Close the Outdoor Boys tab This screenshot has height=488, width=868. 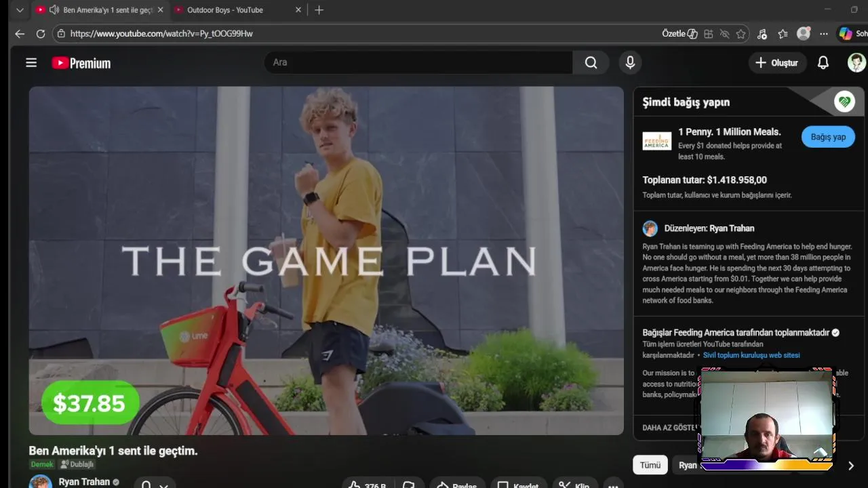(x=298, y=10)
